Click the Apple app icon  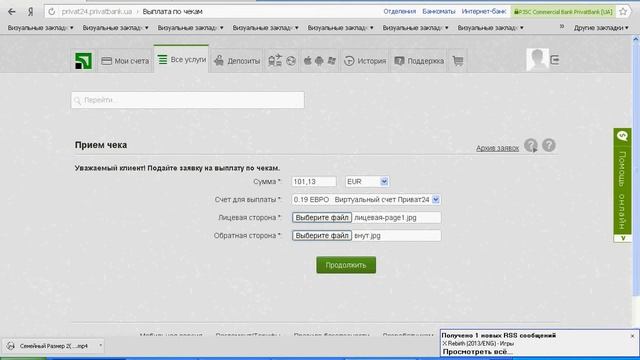click(307, 60)
